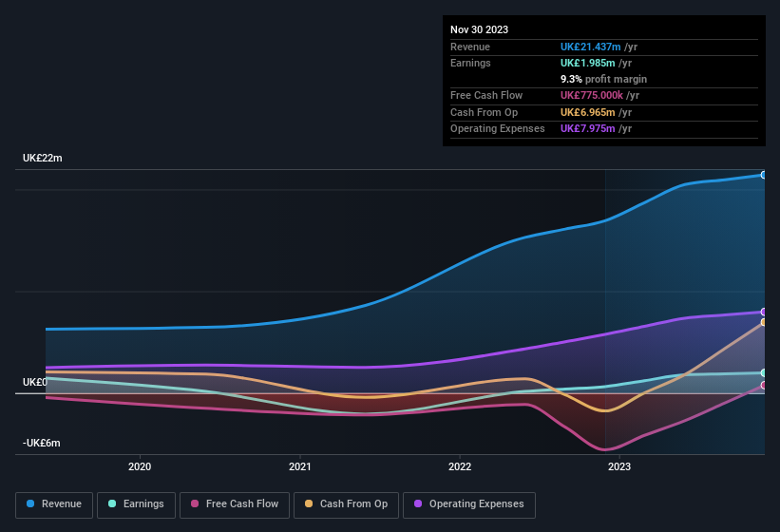Screen dimensions: 780x532
Task: Toggle the Operating Expenses legend button
Action: [469, 504]
